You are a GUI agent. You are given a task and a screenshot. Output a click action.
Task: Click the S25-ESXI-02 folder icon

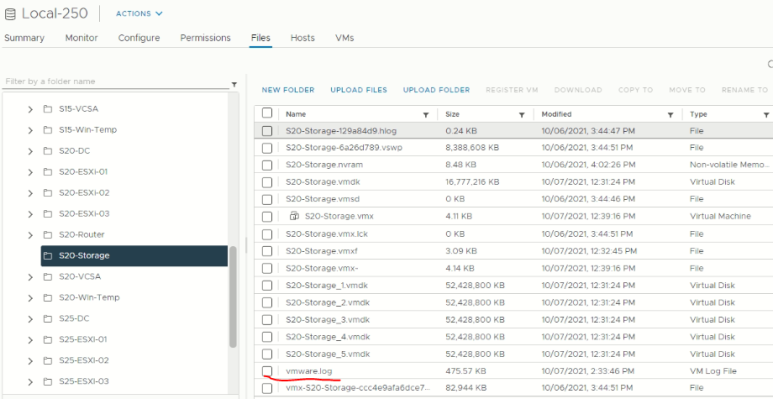click(47, 361)
